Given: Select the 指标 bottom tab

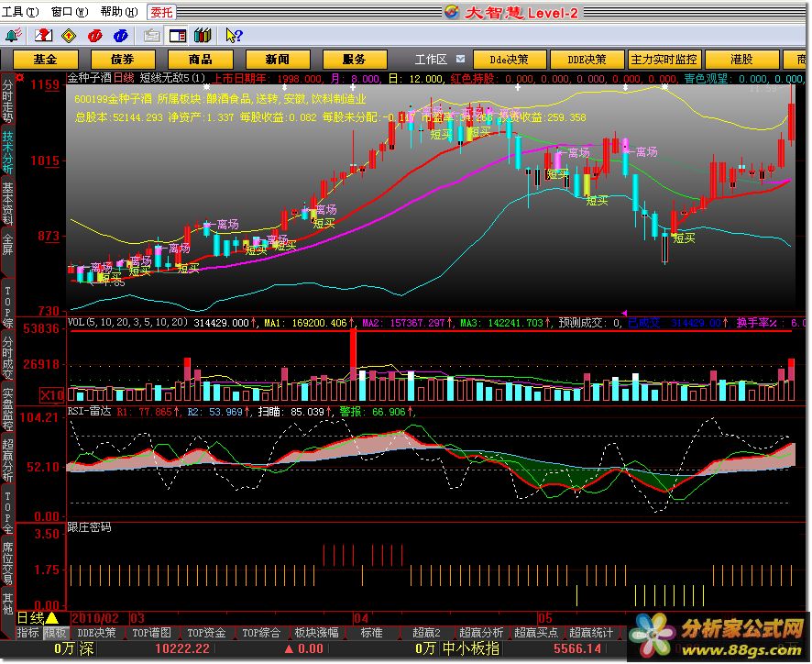Looking at the screenshot, I should click(x=28, y=633).
